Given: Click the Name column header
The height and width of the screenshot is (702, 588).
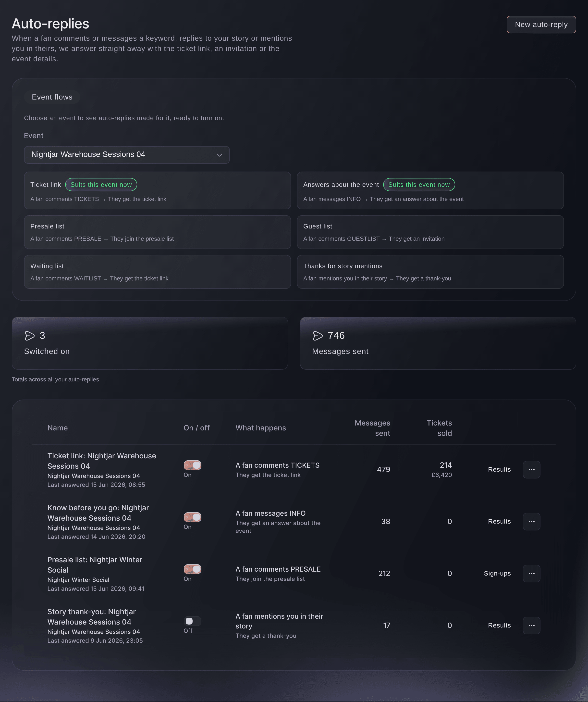Looking at the screenshot, I should pos(58,428).
